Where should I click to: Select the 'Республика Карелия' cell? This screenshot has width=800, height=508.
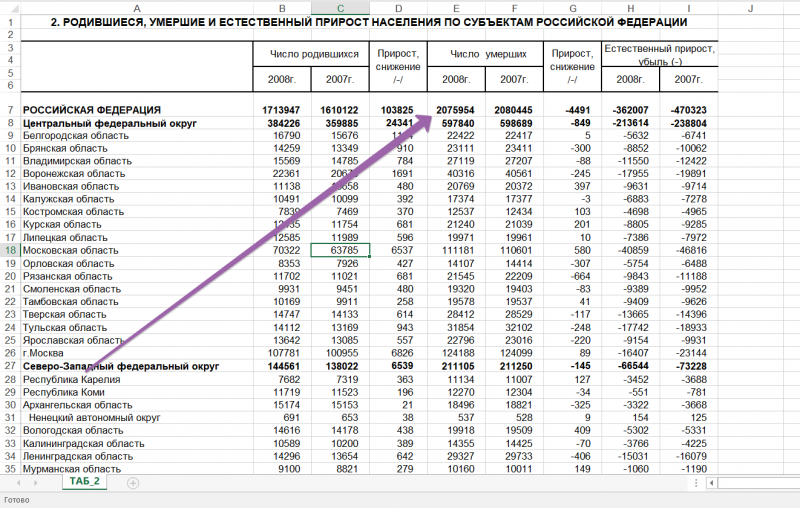click(x=137, y=379)
